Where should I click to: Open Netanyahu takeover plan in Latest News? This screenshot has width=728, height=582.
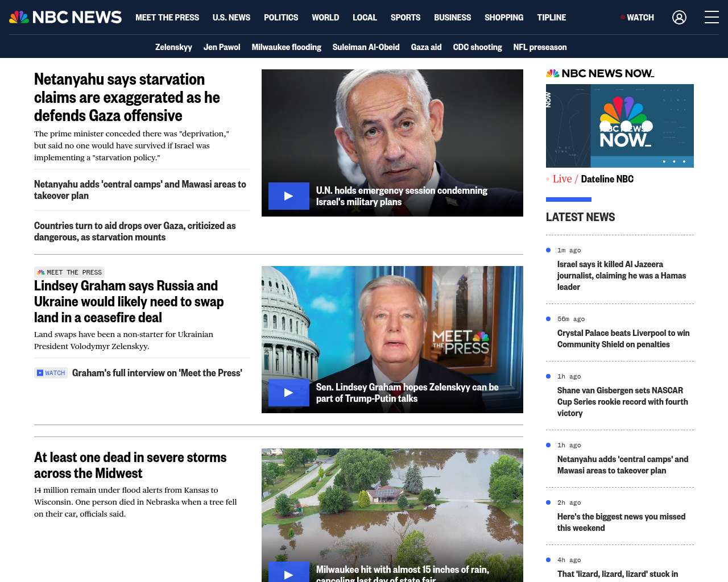point(623,465)
